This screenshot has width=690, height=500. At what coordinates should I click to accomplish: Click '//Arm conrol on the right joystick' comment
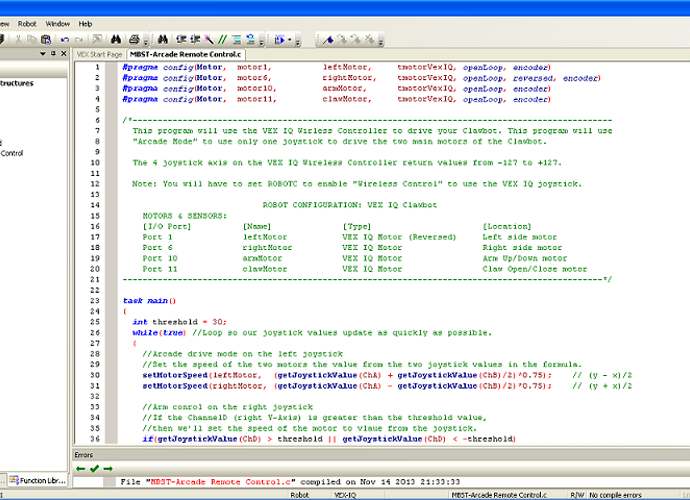[228, 407]
